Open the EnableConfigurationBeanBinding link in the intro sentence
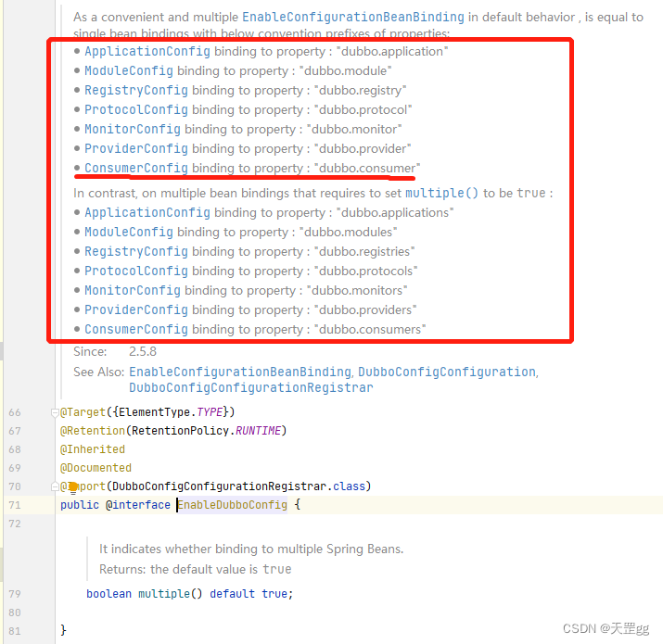 (x=353, y=18)
